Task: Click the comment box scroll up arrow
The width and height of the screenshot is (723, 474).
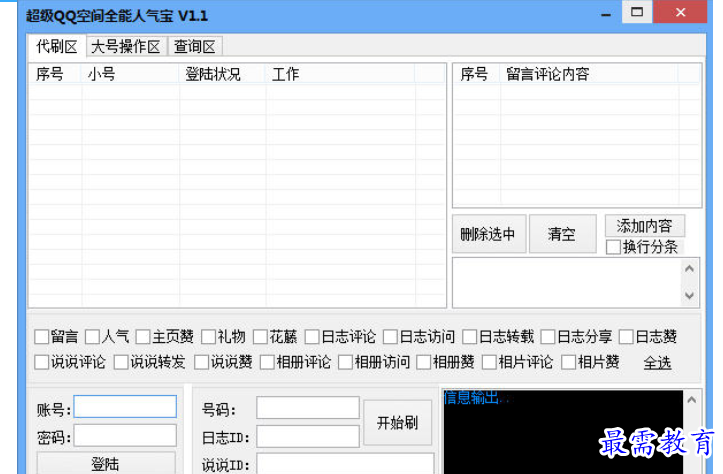Action: tap(690, 268)
